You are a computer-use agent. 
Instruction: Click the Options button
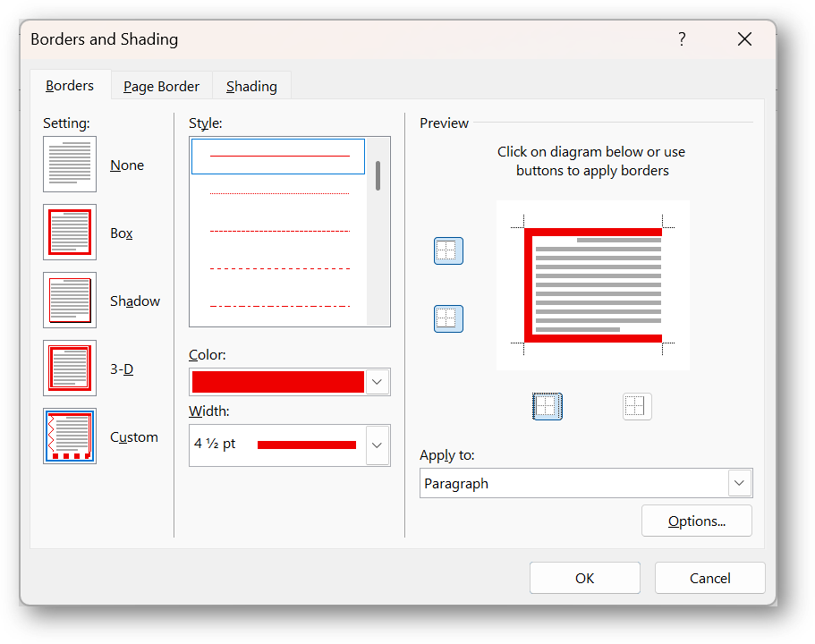pos(696,521)
